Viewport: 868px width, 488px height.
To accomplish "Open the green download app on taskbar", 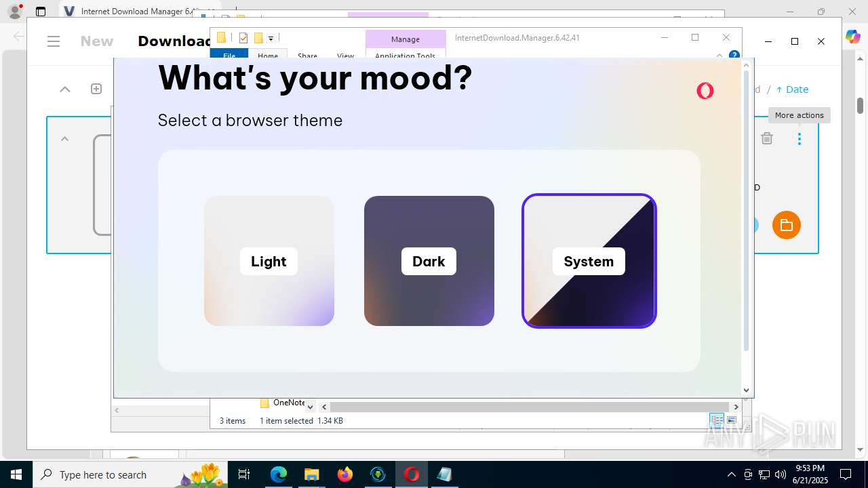I will pyautogui.click(x=378, y=474).
